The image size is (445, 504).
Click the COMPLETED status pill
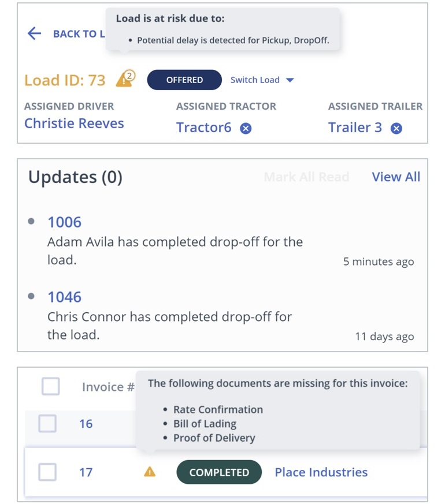click(219, 472)
